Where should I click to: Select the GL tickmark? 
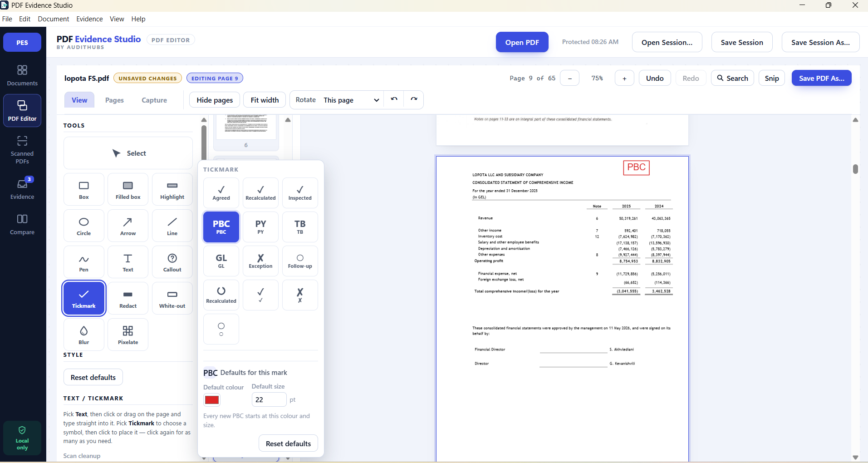pos(221,261)
